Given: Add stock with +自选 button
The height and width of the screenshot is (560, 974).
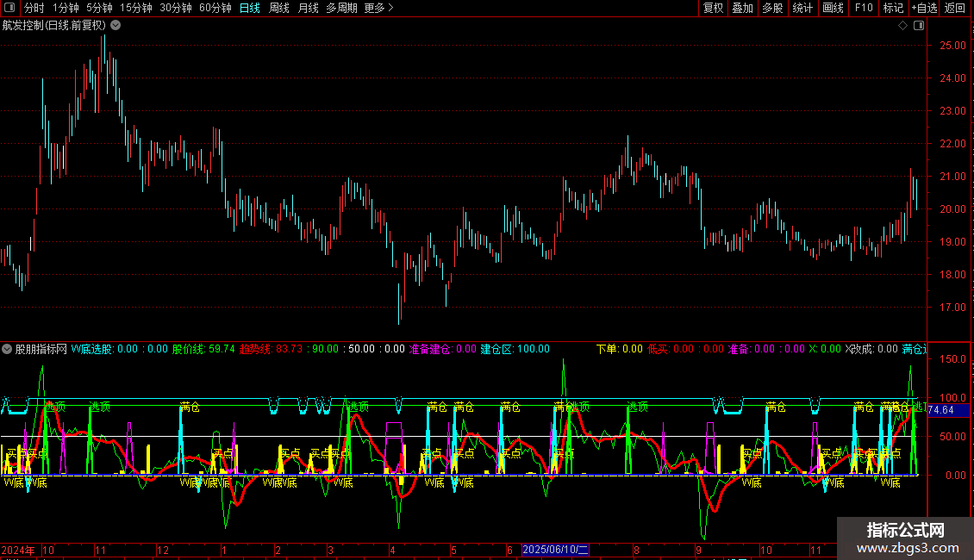Looking at the screenshot, I should coord(924,8).
